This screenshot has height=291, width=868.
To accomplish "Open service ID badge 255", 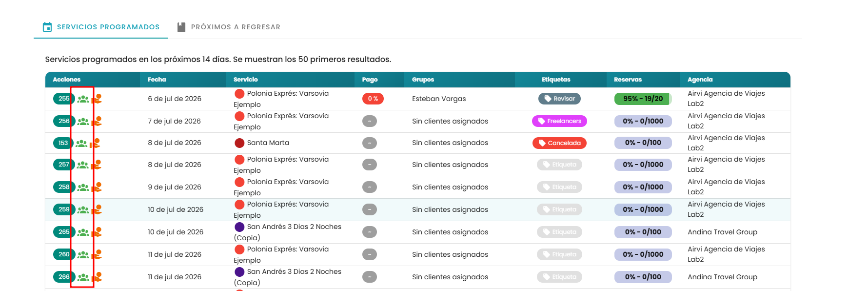I will pyautogui.click(x=64, y=99).
